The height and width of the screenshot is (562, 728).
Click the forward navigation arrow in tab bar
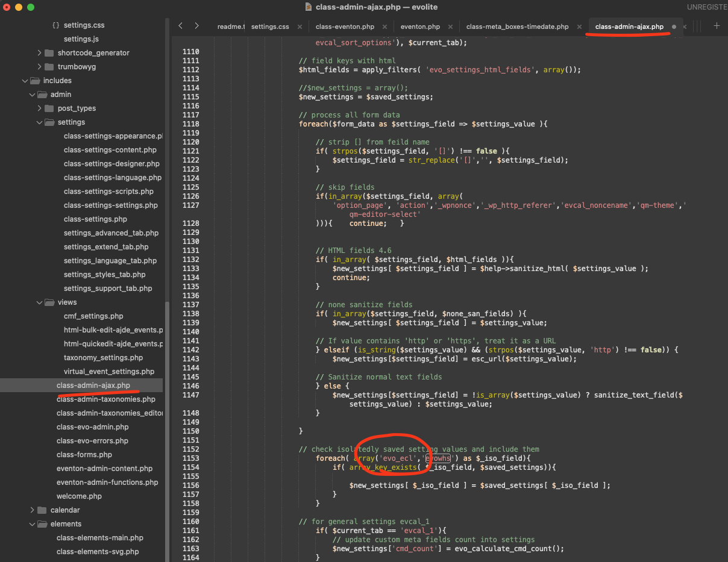click(x=196, y=26)
